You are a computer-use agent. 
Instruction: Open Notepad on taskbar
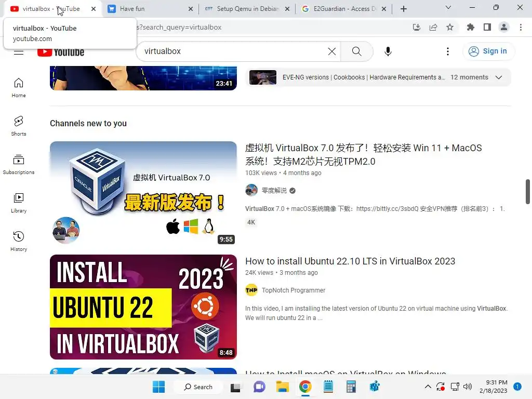click(x=328, y=387)
